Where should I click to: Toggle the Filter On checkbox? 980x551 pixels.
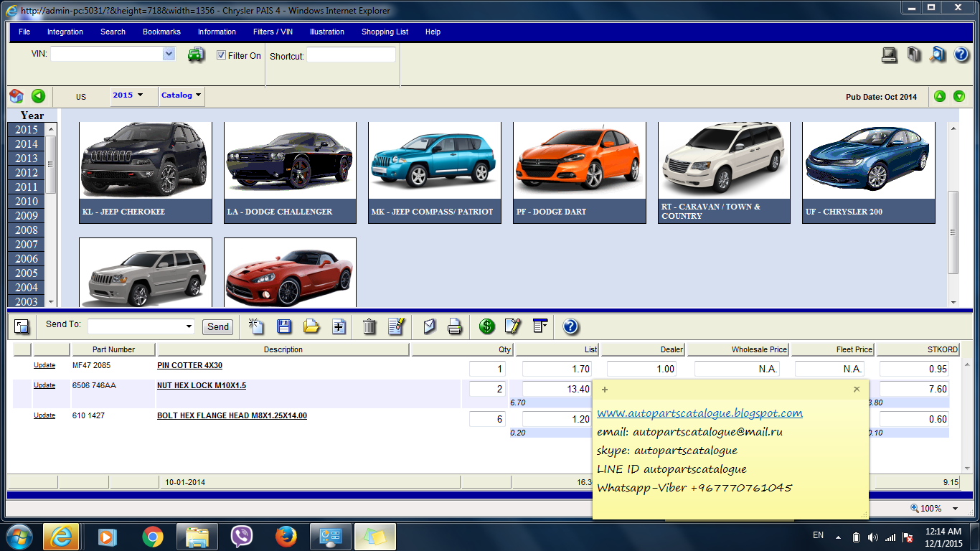(221, 55)
